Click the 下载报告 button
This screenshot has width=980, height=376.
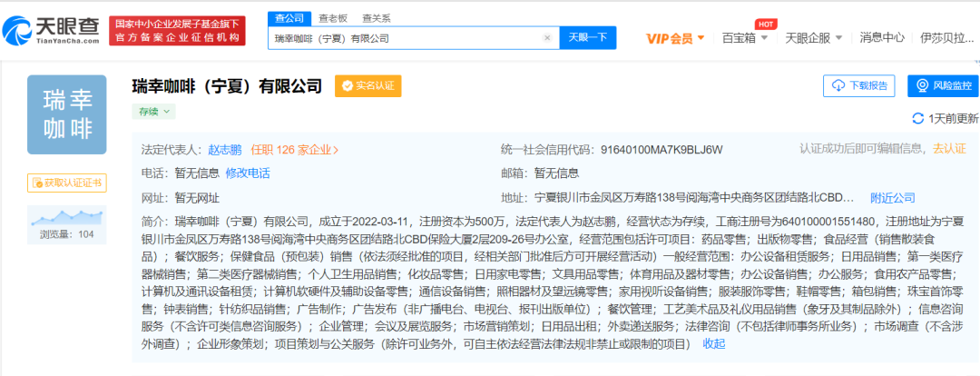(x=858, y=85)
